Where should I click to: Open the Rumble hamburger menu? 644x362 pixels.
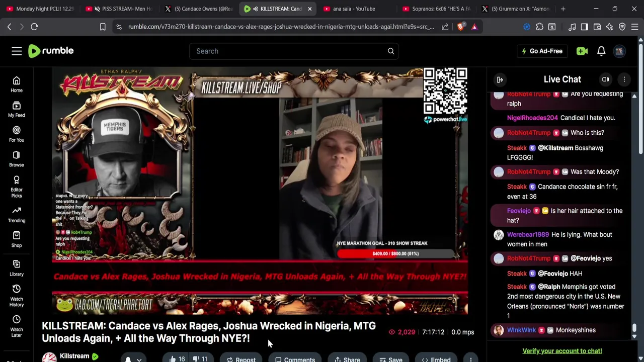click(17, 51)
